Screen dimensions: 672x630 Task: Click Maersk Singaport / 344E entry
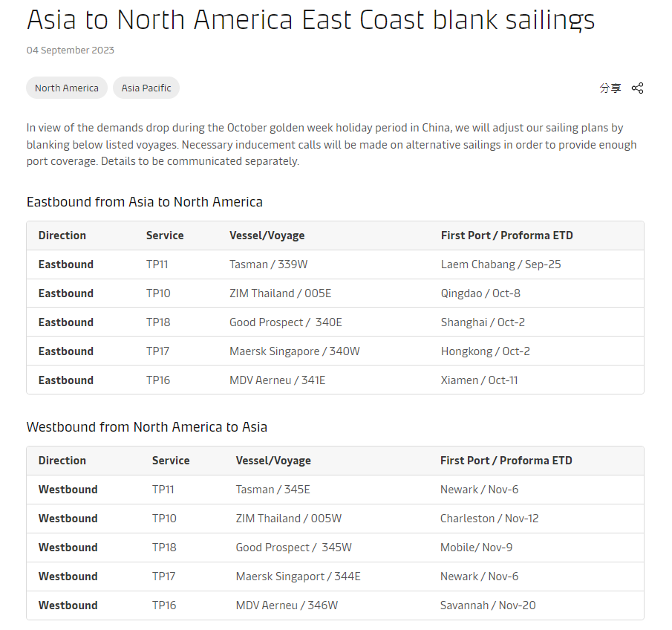pyautogui.click(x=298, y=577)
